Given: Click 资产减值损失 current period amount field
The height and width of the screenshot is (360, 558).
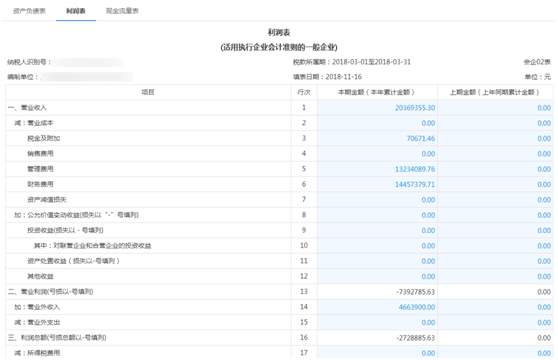Looking at the screenshot, I should pyautogui.click(x=377, y=200).
